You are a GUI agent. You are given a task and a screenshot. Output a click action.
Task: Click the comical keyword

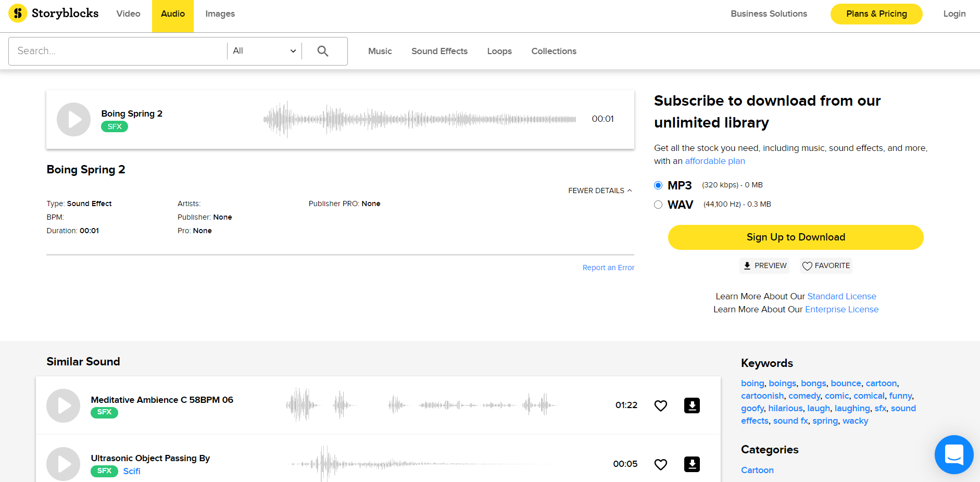(869, 396)
